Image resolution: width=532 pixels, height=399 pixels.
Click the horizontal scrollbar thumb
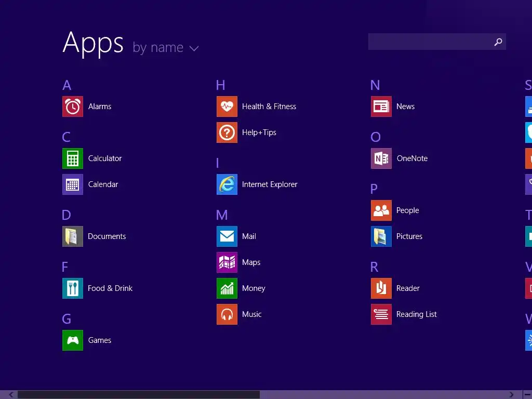click(x=138, y=395)
